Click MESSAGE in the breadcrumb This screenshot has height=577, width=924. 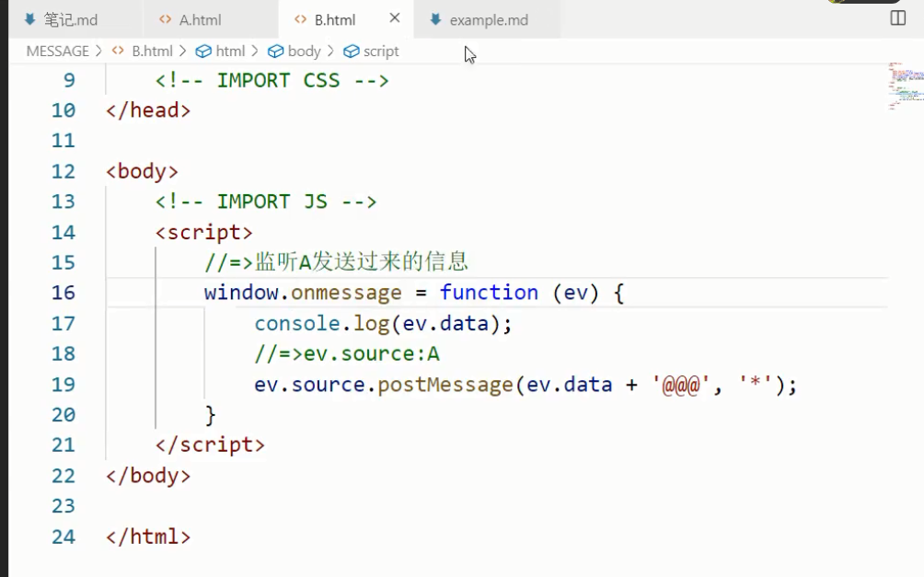(x=58, y=52)
